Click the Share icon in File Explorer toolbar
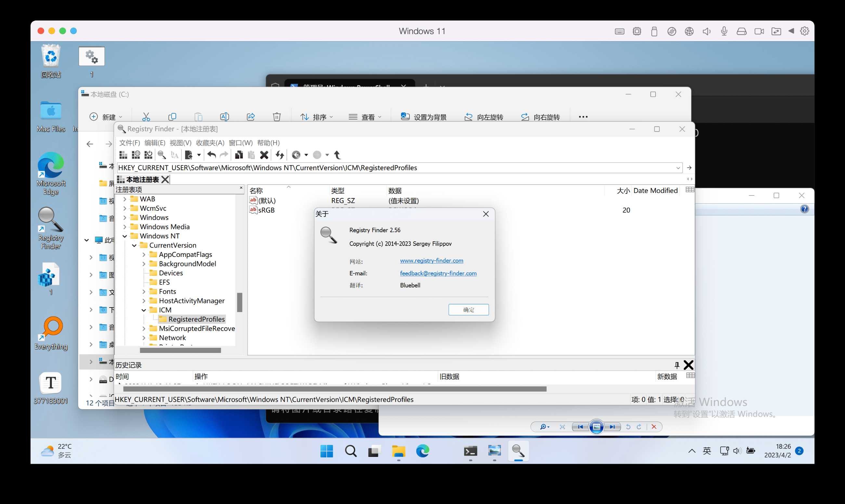This screenshot has height=504, width=845. pyautogui.click(x=251, y=117)
